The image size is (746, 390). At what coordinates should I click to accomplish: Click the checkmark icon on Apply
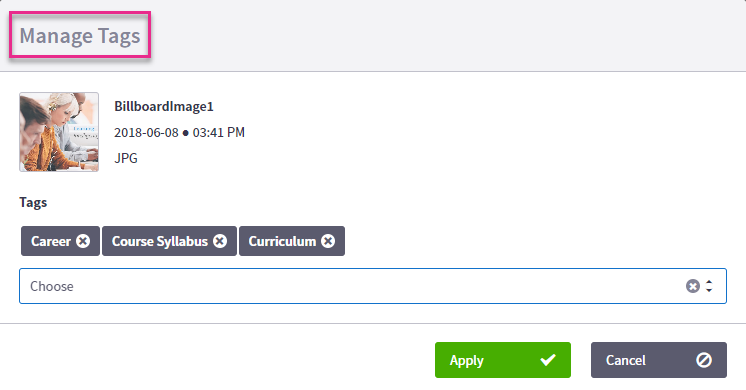tap(548, 360)
